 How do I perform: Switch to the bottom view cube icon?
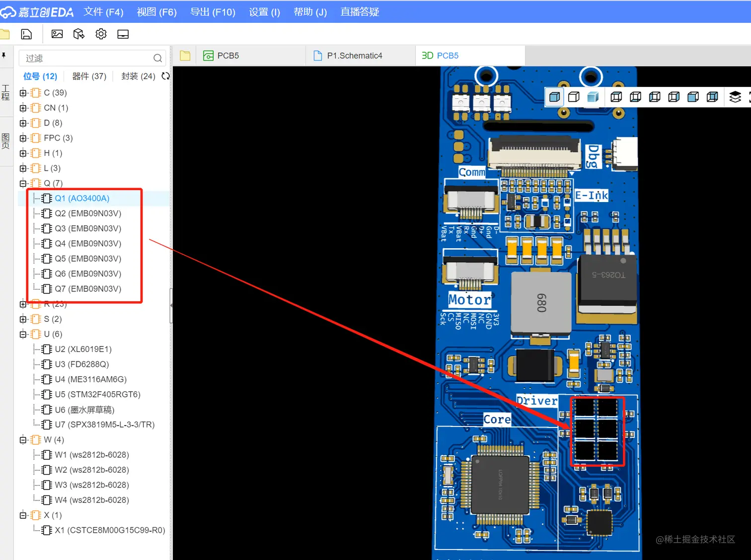[x=636, y=97]
